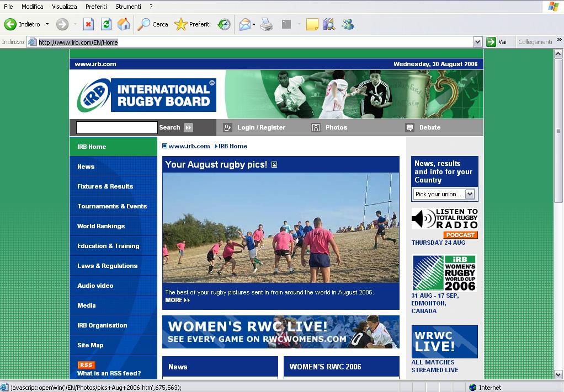Image resolution: width=564 pixels, height=392 pixels.
Task: Click the page icon in the address bar
Action: coord(33,42)
